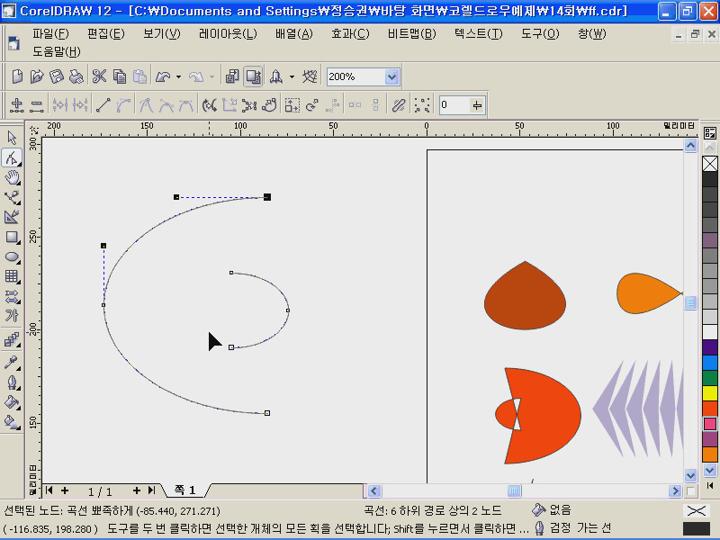Create a new document
This screenshot has height=540, width=720.
(x=17, y=76)
